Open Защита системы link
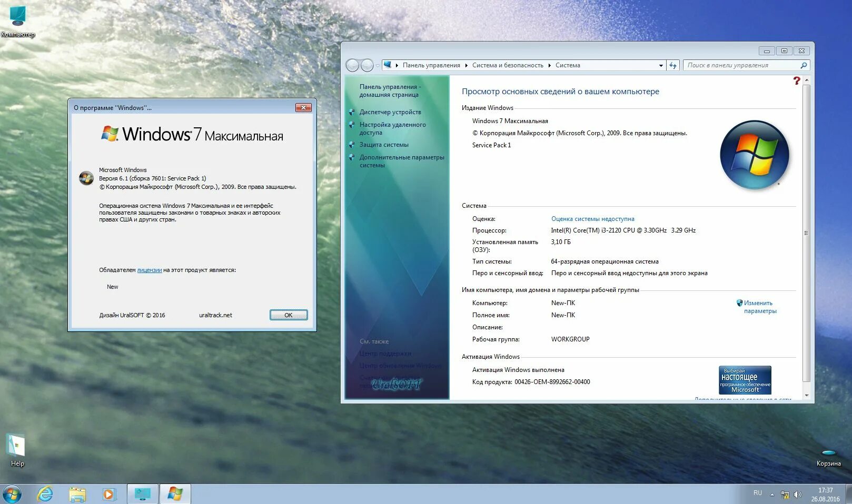Image resolution: width=852 pixels, height=504 pixels. [384, 145]
